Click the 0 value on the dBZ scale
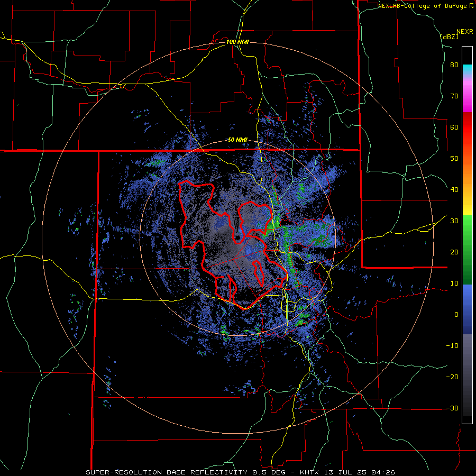Viewport: 476px width, 476px height. (x=456, y=315)
